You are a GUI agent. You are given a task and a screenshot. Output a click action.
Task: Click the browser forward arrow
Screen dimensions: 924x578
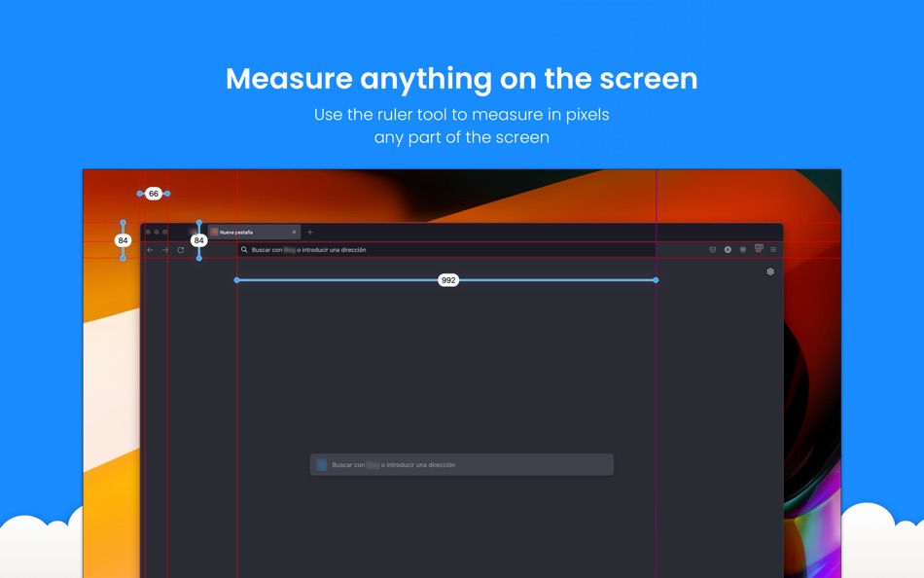pyautogui.click(x=165, y=250)
